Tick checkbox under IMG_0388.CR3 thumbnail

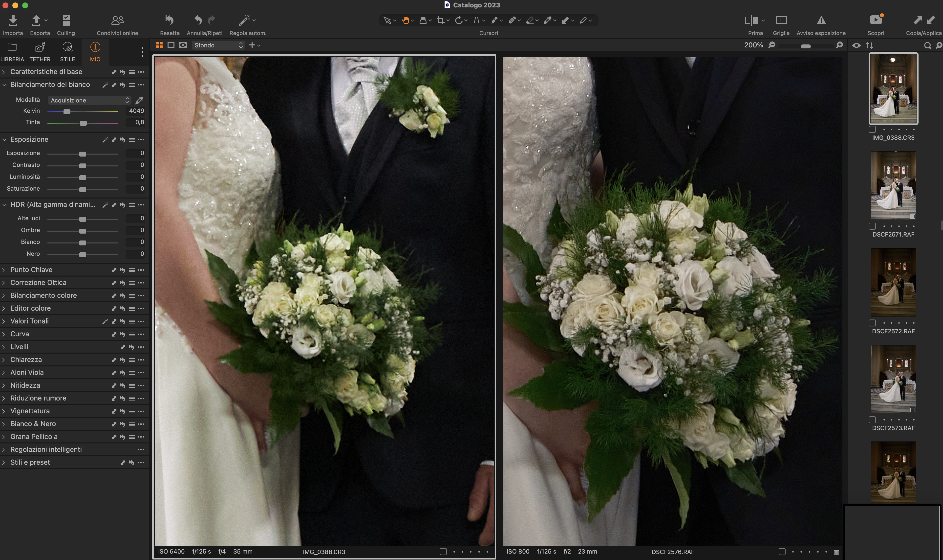click(x=872, y=129)
